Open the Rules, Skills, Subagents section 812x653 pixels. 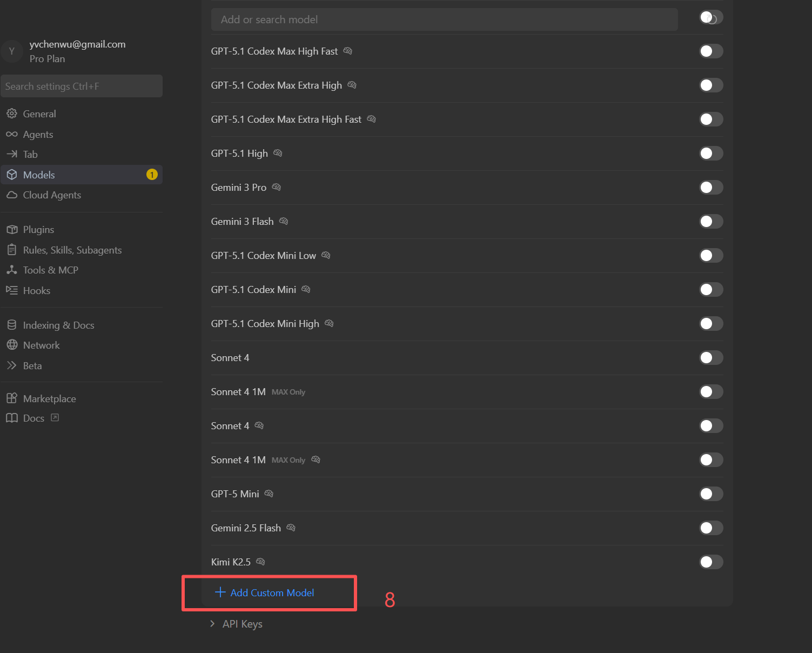pyautogui.click(x=72, y=250)
